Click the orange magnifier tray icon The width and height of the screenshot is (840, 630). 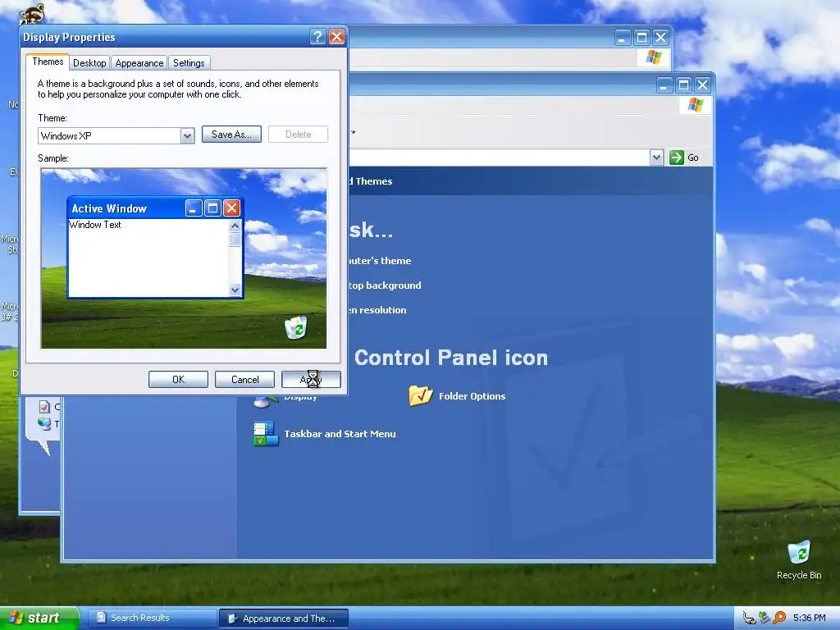779,619
